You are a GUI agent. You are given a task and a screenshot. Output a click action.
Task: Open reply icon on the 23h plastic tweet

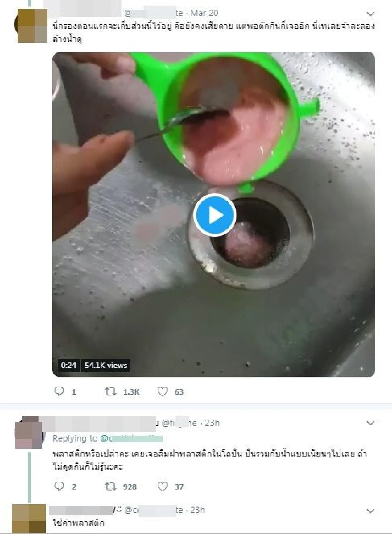(59, 486)
